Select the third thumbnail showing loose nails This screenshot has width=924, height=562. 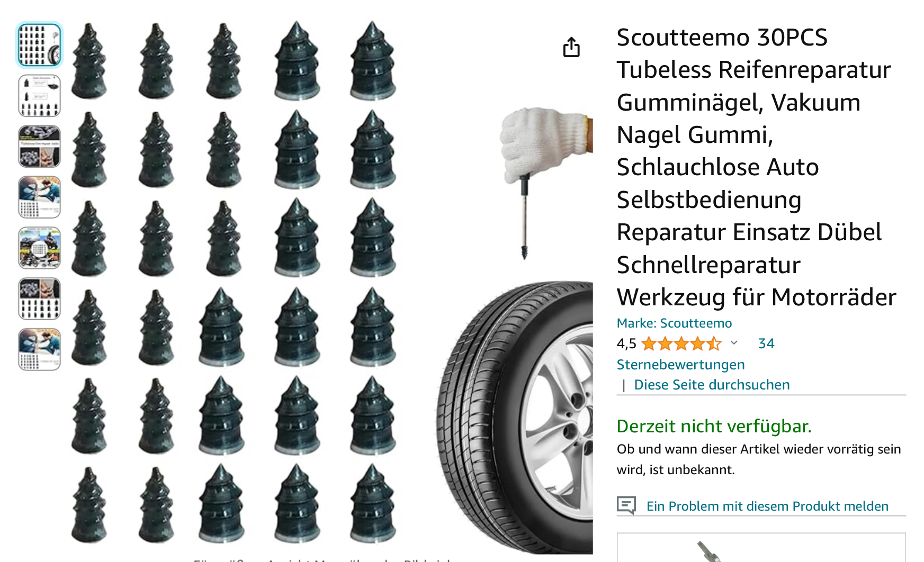[40, 147]
